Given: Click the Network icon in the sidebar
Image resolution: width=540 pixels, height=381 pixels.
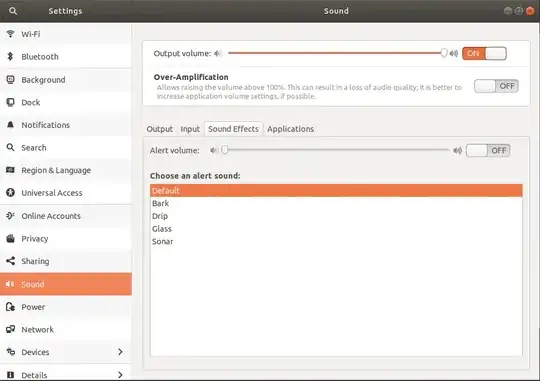Looking at the screenshot, I should pos(10,329).
